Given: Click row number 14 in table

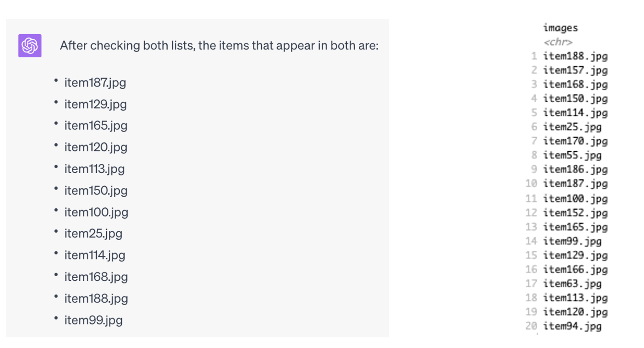Looking at the screenshot, I should (x=531, y=241).
